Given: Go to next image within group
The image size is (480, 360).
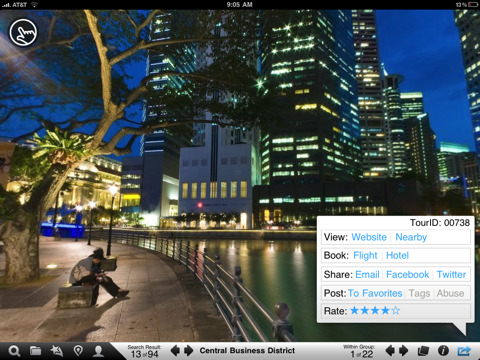Looking at the screenshot, I should (404, 351).
